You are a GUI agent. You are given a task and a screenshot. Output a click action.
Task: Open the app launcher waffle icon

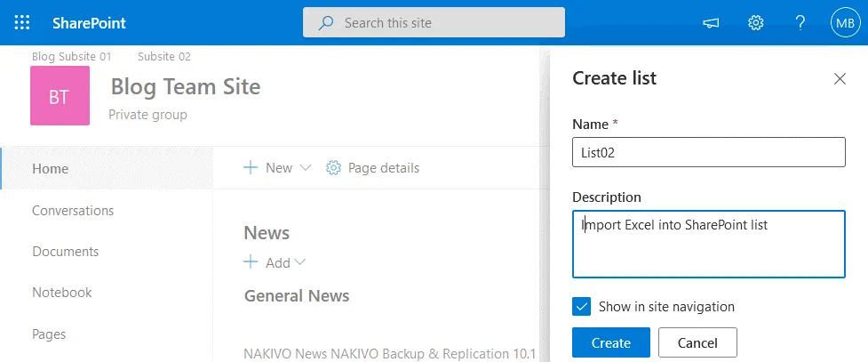click(22, 22)
